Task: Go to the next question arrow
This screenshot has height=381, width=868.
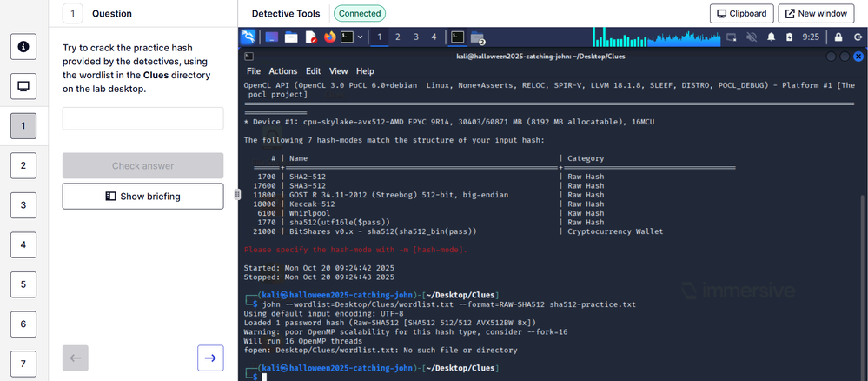Action: (x=209, y=357)
